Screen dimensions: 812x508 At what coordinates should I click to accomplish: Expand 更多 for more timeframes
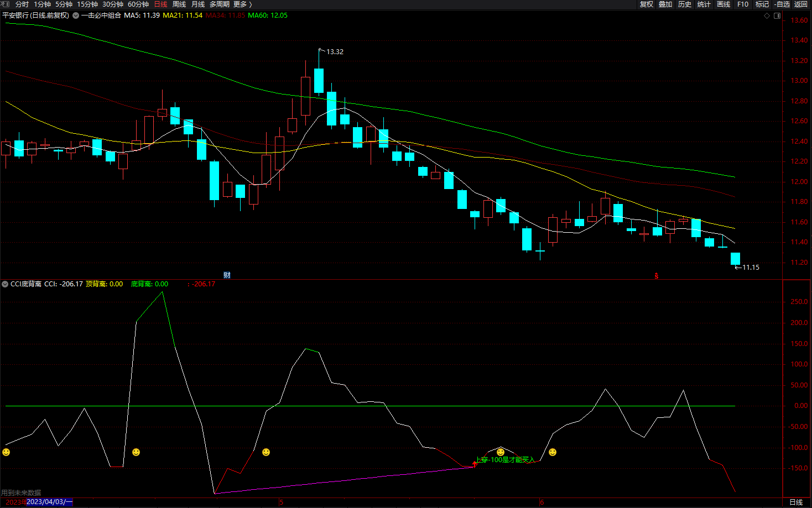[x=242, y=4]
